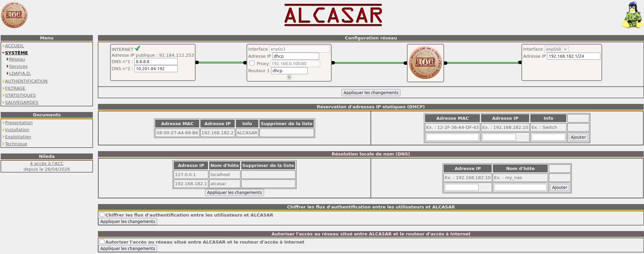Open the ACCUEIL menu item
This screenshot has width=644, height=254.
pos(15,46)
